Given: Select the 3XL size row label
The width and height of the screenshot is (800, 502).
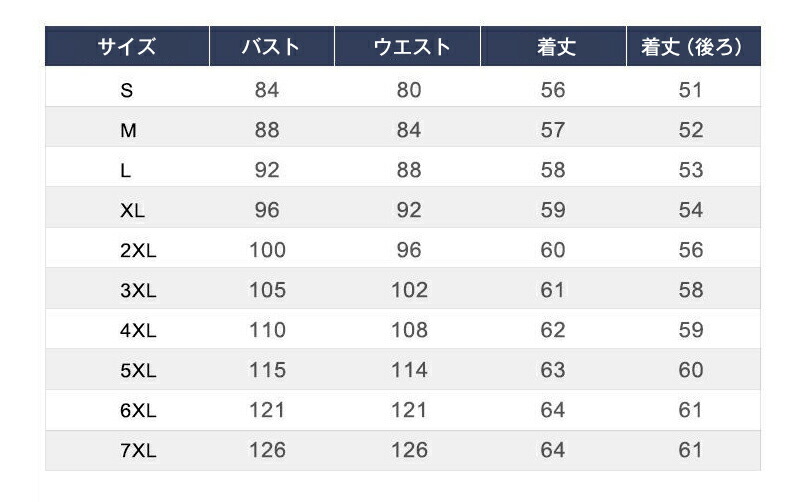Looking at the screenshot, I should (138, 290).
